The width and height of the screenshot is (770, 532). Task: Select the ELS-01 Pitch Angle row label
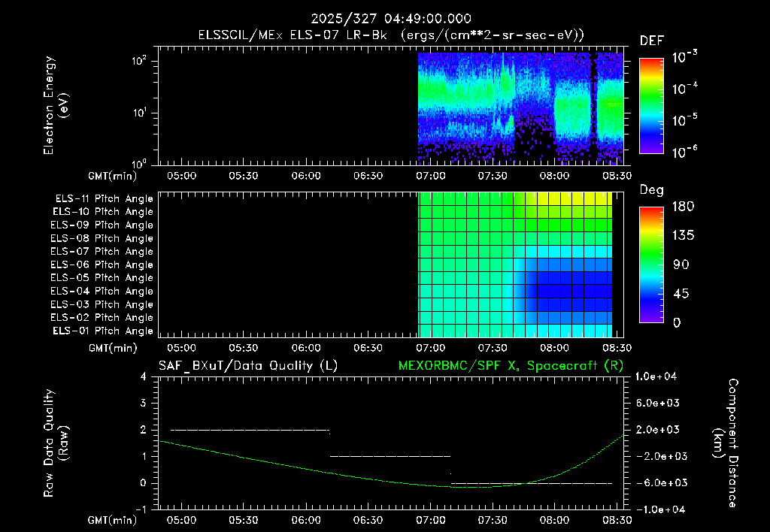[103, 331]
